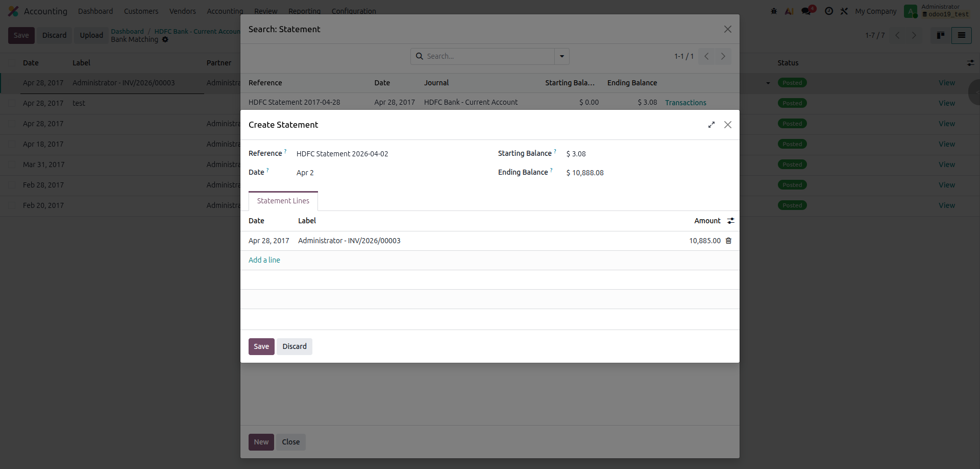Open the My Company switcher
This screenshot has width=980, height=469.
875,11
